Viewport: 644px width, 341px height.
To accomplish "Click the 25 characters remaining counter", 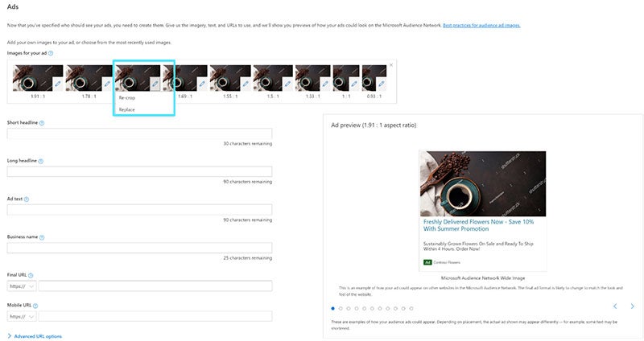I will [x=247, y=258].
